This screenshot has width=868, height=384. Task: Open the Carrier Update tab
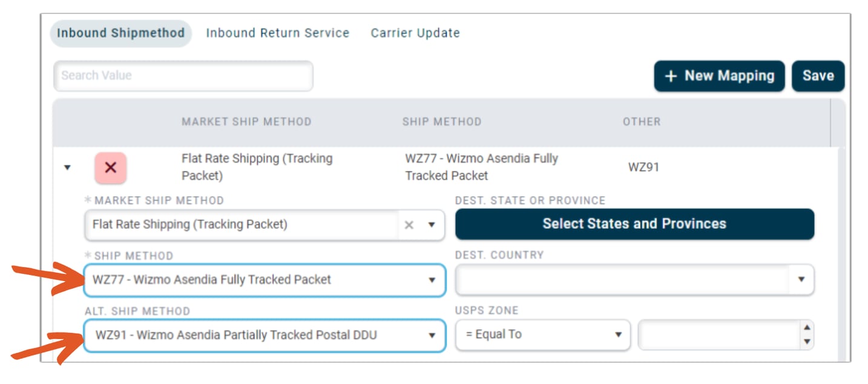[415, 33]
